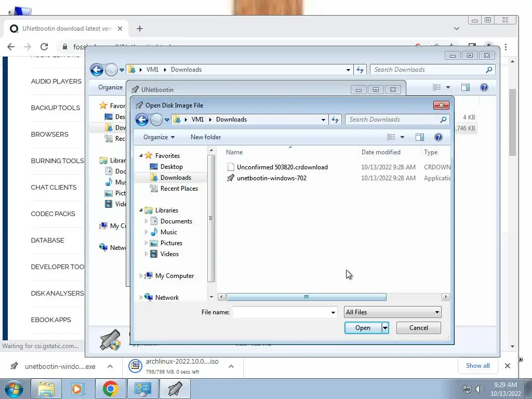This screenshot has height=399, width=532.
Task: Click Show all downloads link
Action: (x=477, y=365)
